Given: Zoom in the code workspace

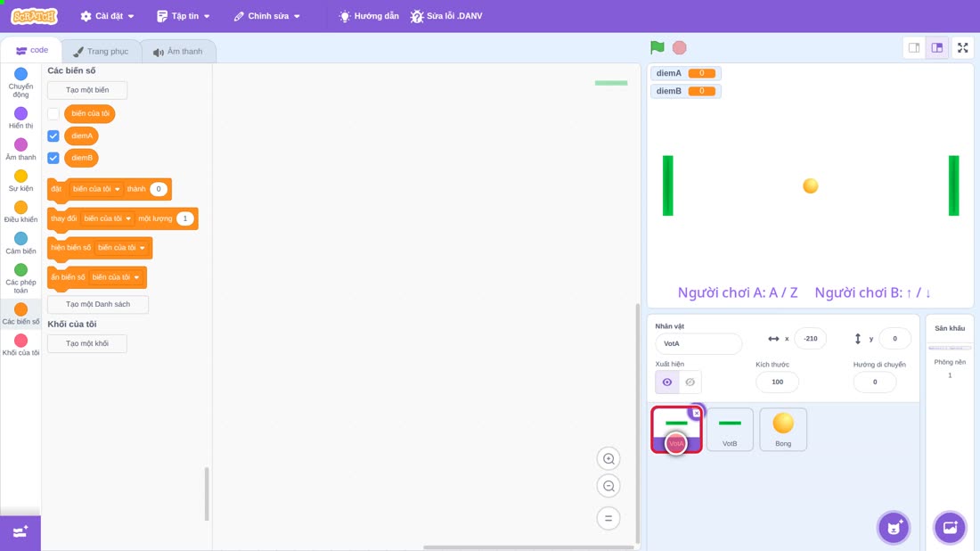Looking at the screenshot, I should coord(608,458).
